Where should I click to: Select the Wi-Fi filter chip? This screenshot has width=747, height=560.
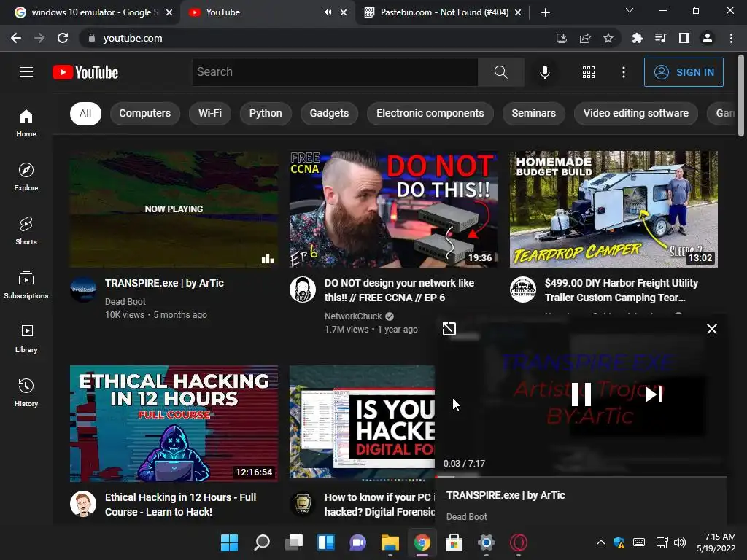(209, 113)
